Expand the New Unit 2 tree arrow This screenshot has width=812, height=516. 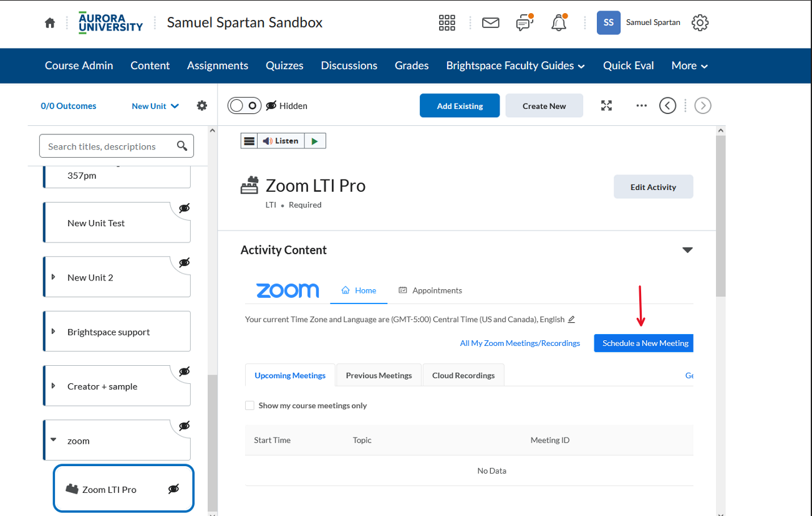(x=53, y=277)
